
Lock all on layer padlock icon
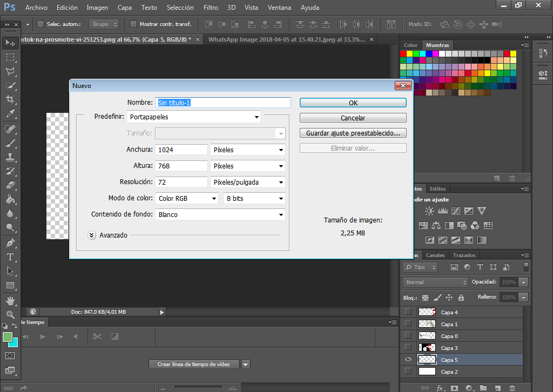pos(461,298)
